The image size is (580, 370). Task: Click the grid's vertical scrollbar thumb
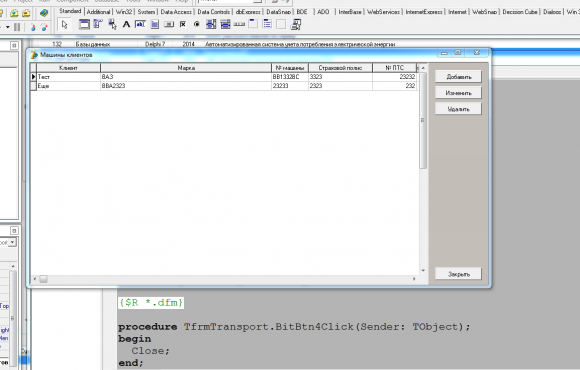(423, 120)
